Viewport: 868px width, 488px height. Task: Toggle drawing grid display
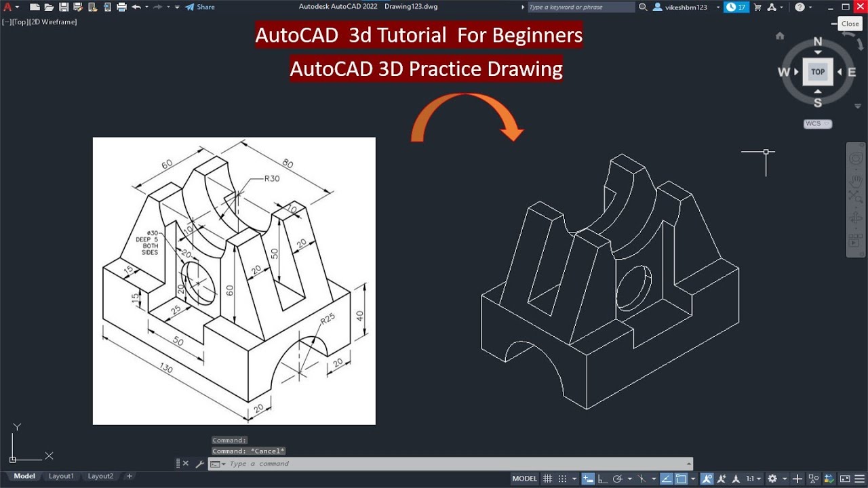547,479
